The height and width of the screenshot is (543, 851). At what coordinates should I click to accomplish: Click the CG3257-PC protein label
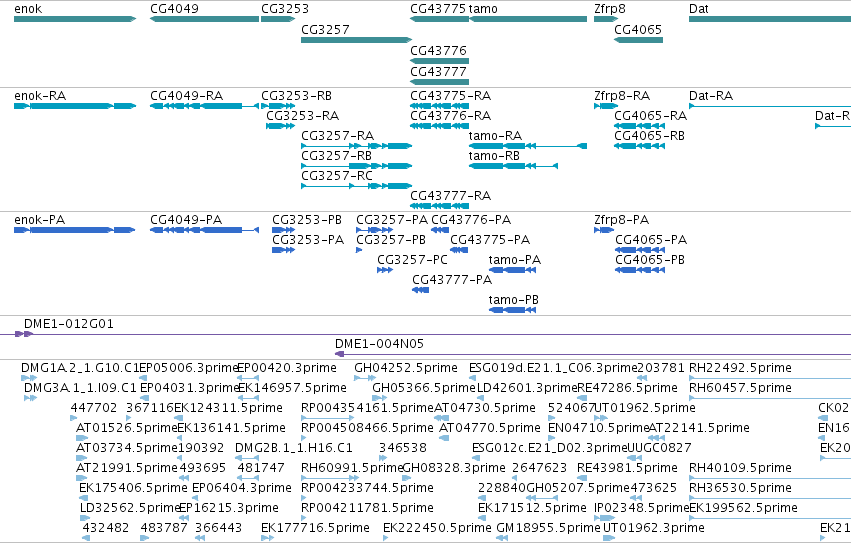[x=412, y=260]
